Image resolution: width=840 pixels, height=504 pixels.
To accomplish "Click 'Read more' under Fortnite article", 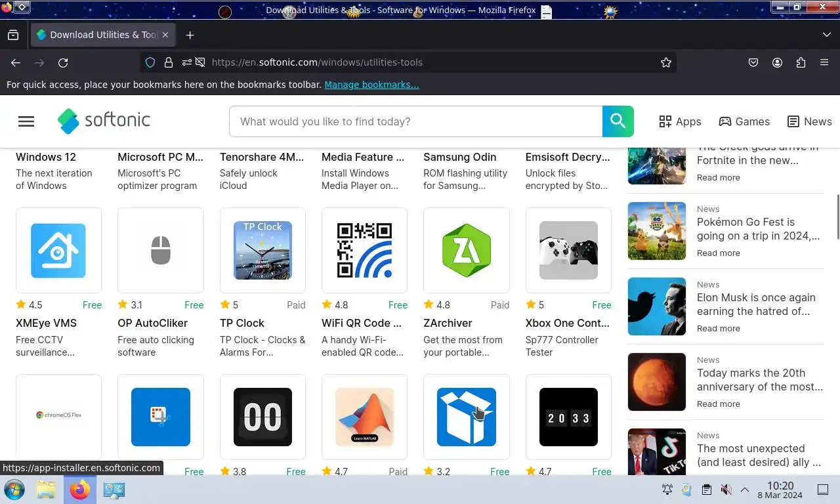I will pos(718,177).
